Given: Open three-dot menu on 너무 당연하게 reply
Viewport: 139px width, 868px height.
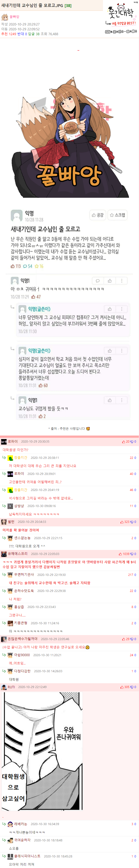Looking at the screenshot, I should coord(122,309).
